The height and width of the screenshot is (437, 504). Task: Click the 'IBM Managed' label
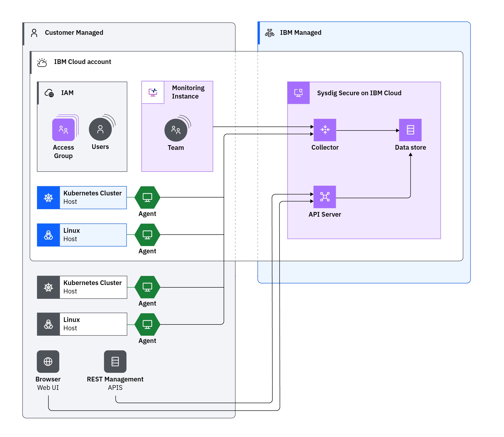[x=301, y=33]
